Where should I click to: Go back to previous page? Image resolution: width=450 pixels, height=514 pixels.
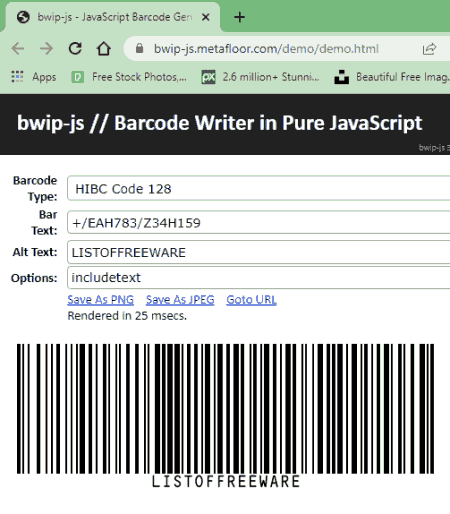pyautogui.click(x=18, y=49)
